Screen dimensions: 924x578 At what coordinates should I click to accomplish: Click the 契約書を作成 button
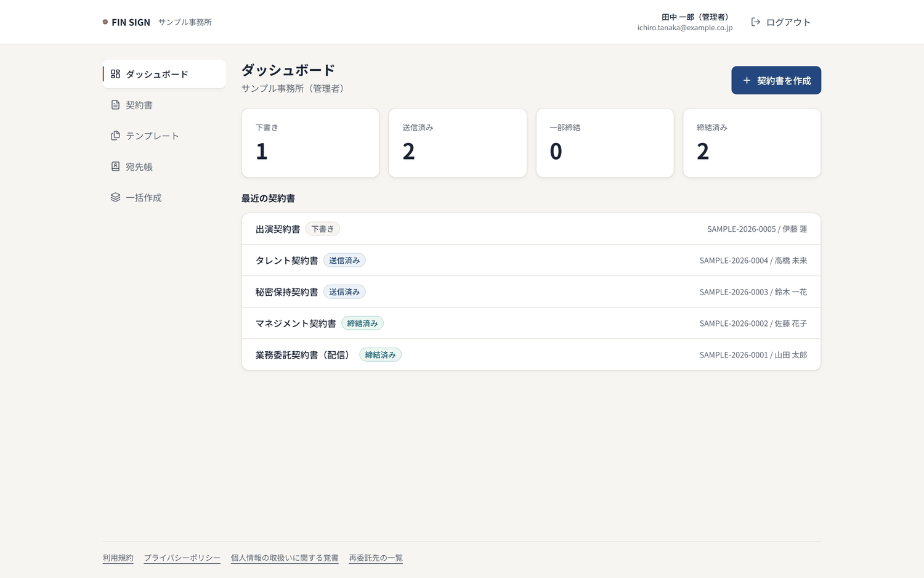tap(776, 80)
